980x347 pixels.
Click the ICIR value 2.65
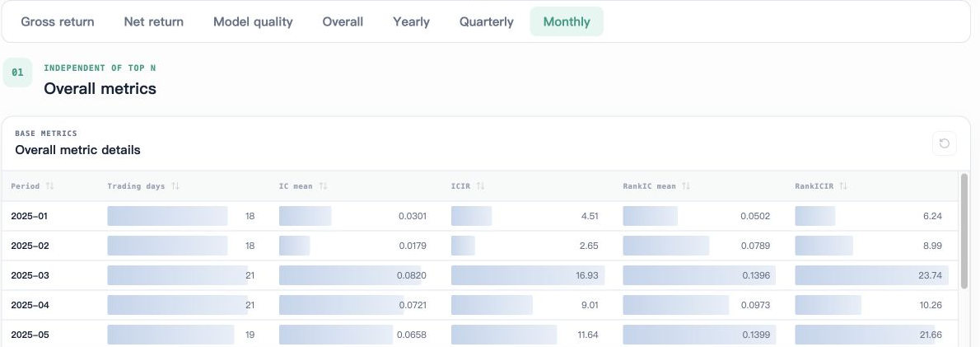coord(589,246)
